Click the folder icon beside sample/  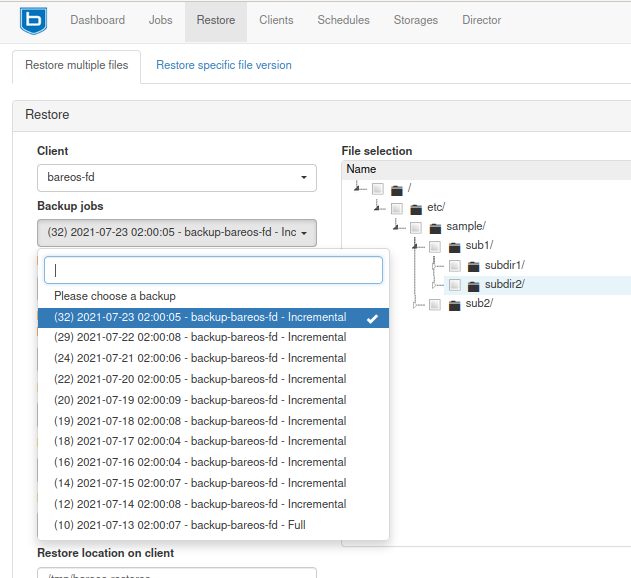(435, 227)
